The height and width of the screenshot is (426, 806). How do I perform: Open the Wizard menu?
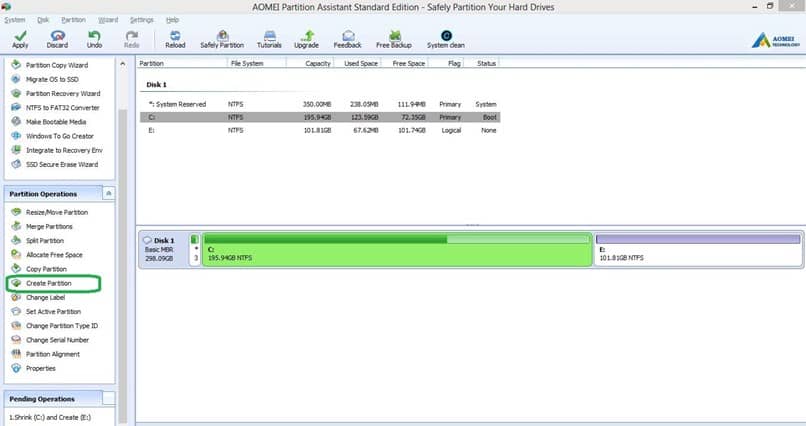click(108, 20)
